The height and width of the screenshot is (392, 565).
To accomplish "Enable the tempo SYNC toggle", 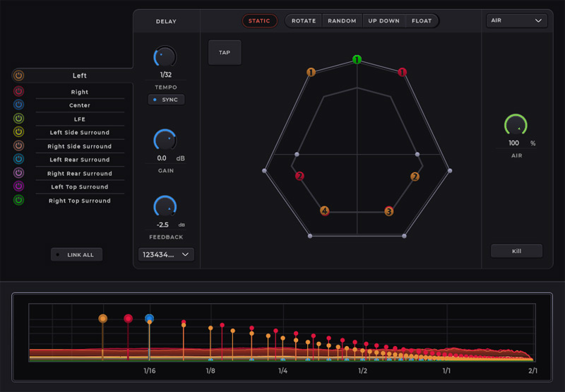I will [x=166, y=100].
